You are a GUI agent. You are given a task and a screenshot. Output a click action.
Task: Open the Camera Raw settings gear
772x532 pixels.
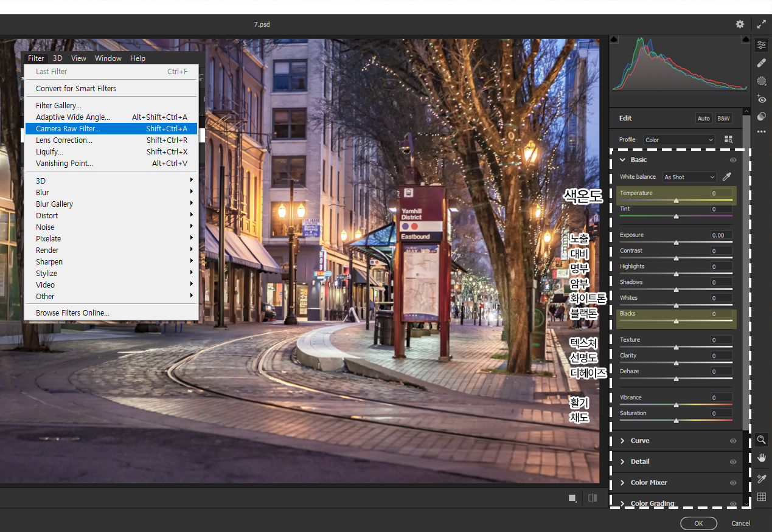tap(740, 24)
